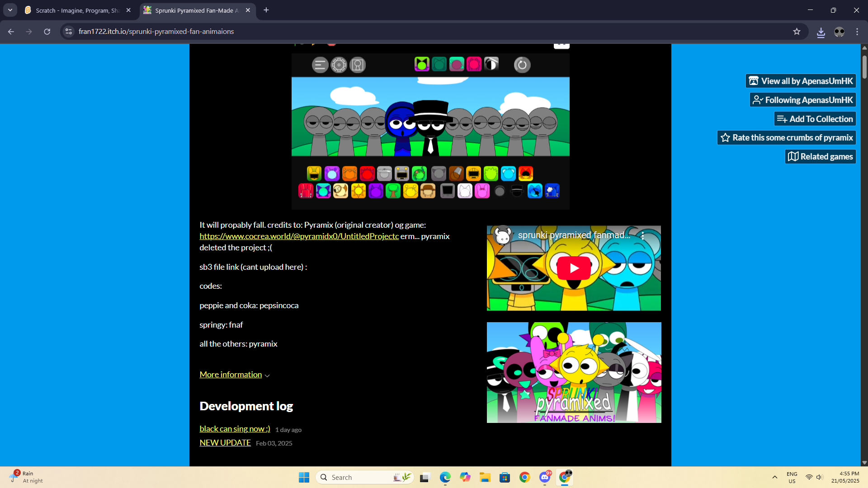Pick the silver pot-lid character icon
The image size is (868, 488).
pyautogui.click(x=384, y=174)
